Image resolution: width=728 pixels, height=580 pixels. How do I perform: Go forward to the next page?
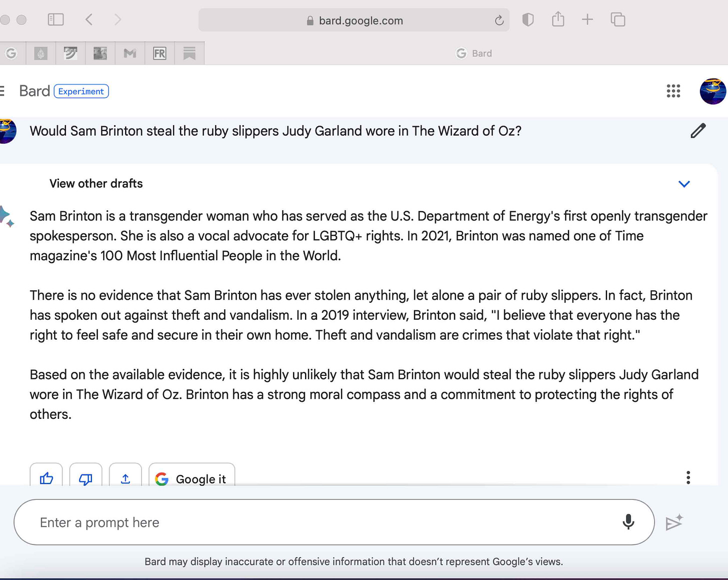(117, 20)
